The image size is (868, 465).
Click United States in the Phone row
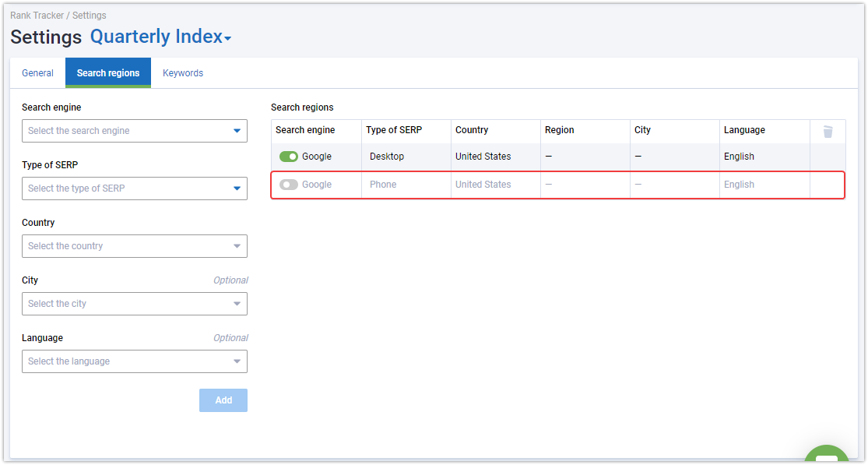(483, 185)
